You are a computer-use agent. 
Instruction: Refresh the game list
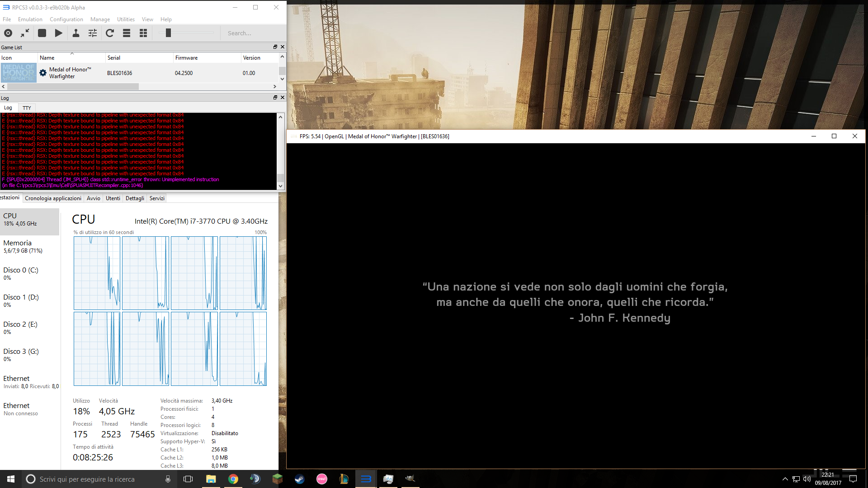(x=110, y=33)
